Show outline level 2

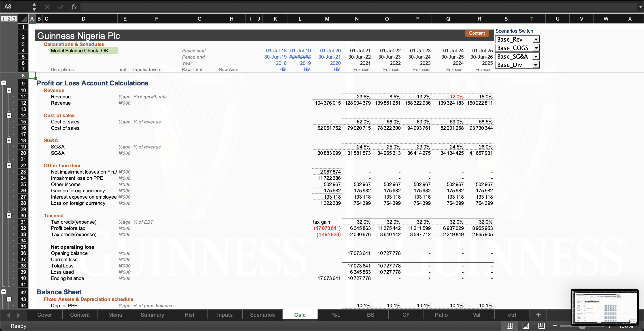click(9, 19)
